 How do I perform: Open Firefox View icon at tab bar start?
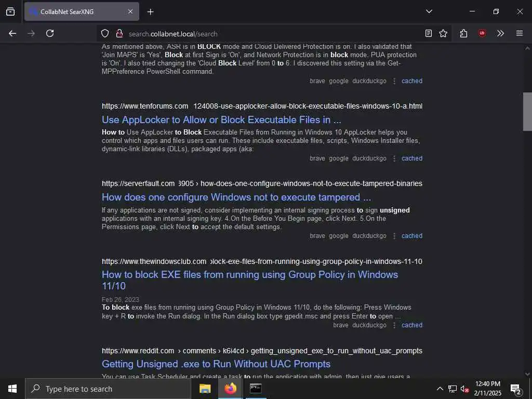pyautogui.click(x=10, y=11)
